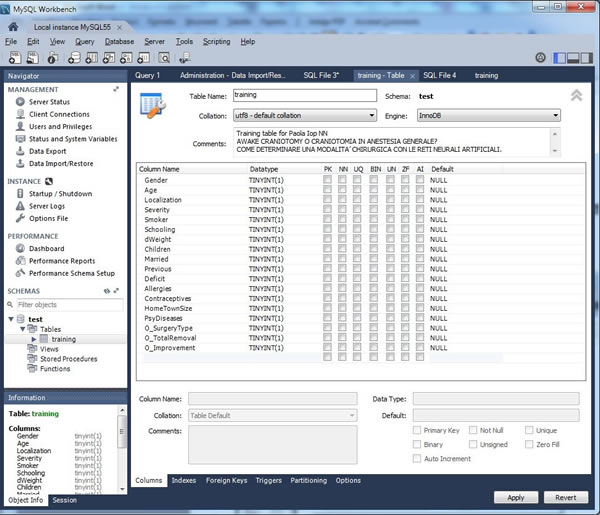This screenshot has height=515, width=600.
Task: Open the schema inspector icon
Action: (x=52, y=58)
